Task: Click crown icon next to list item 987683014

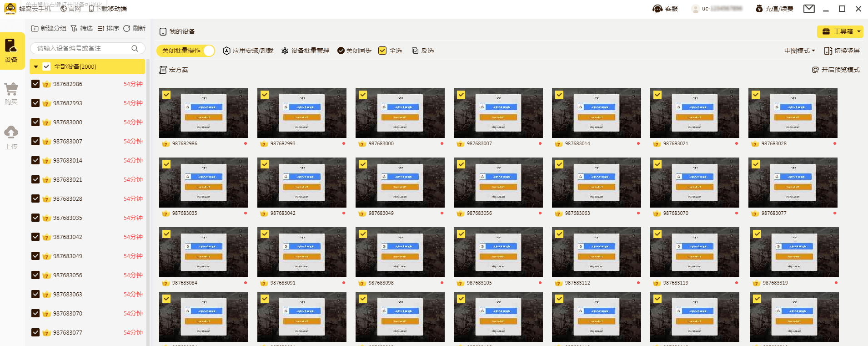Action: pyautogui.click(x=46, y=161)
